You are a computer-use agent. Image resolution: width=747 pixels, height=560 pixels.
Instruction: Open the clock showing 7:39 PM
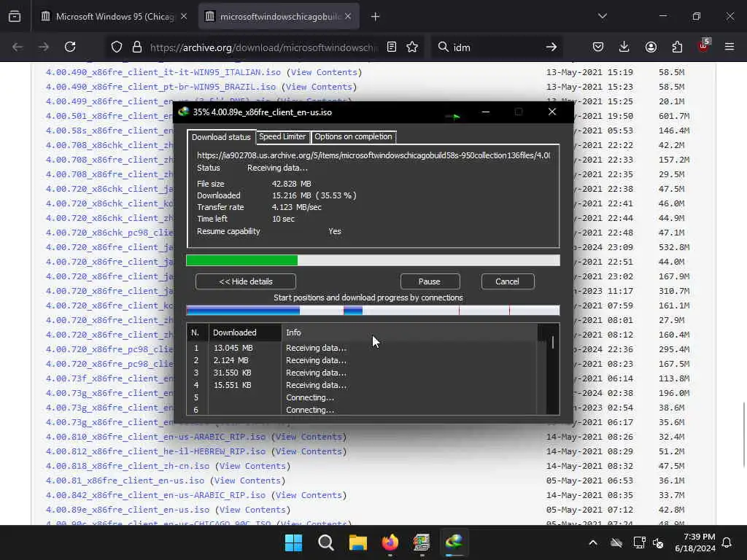[695, 542]
